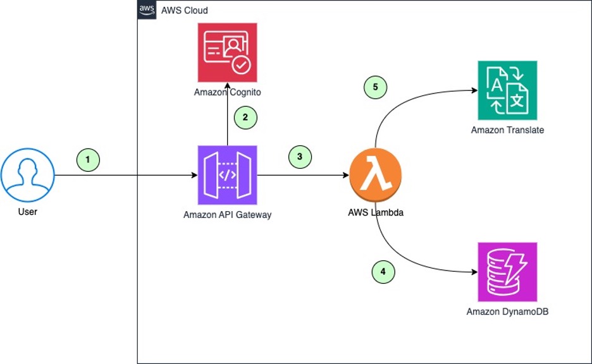Click the "AWS Cloud" title text
Screen dimensions: 592x364
click(184, 11)
